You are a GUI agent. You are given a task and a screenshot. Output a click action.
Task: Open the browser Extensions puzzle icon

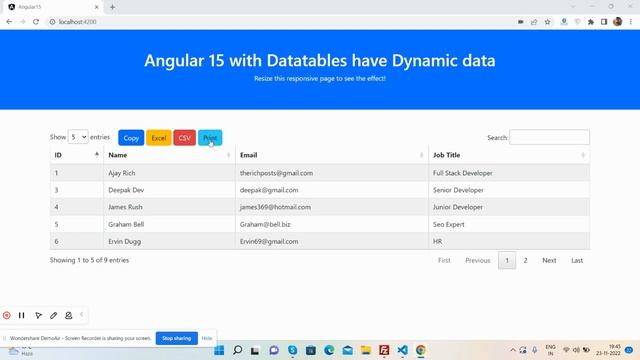[591, 22]
